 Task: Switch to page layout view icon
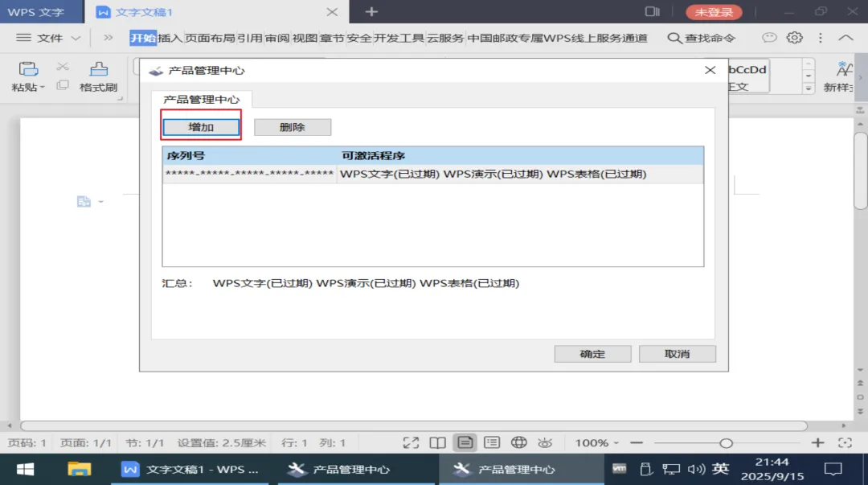pos(465,442)
